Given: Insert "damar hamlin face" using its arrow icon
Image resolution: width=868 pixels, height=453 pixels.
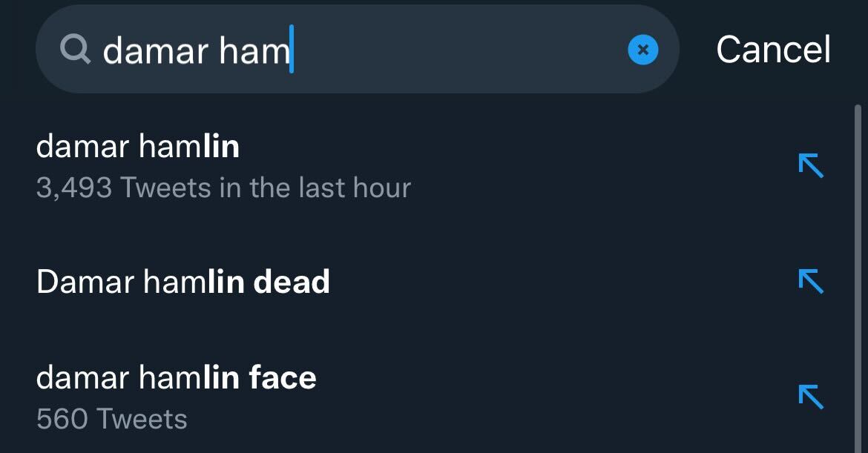Looking at the screenshot, I should (x=811, y=397).
